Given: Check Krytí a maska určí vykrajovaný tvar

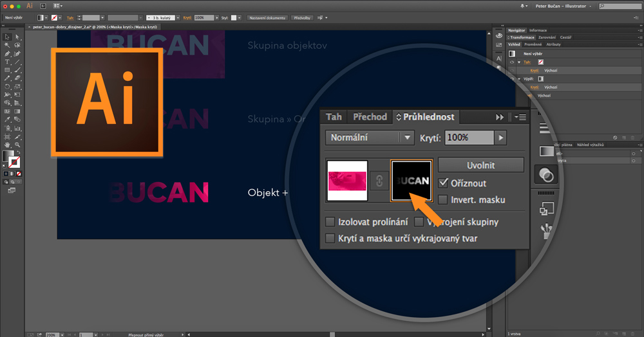Looking at the screenshot, I should (x=330, y=238).
